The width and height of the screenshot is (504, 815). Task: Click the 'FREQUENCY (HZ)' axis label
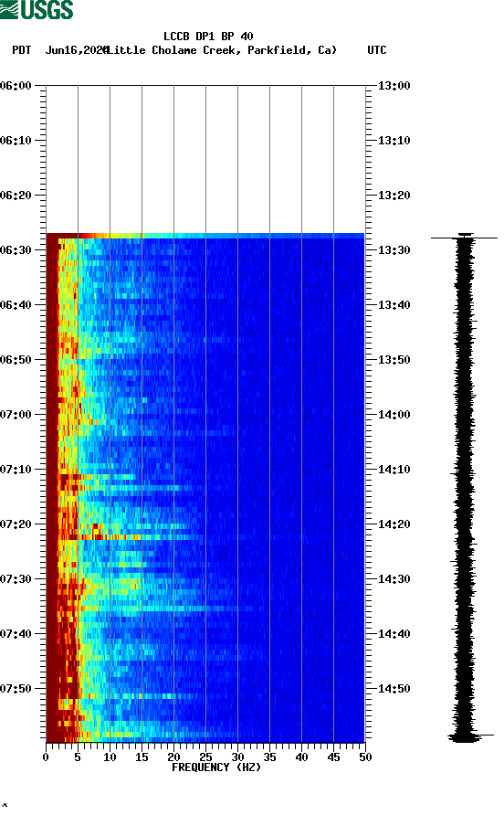tap(216, 767)
